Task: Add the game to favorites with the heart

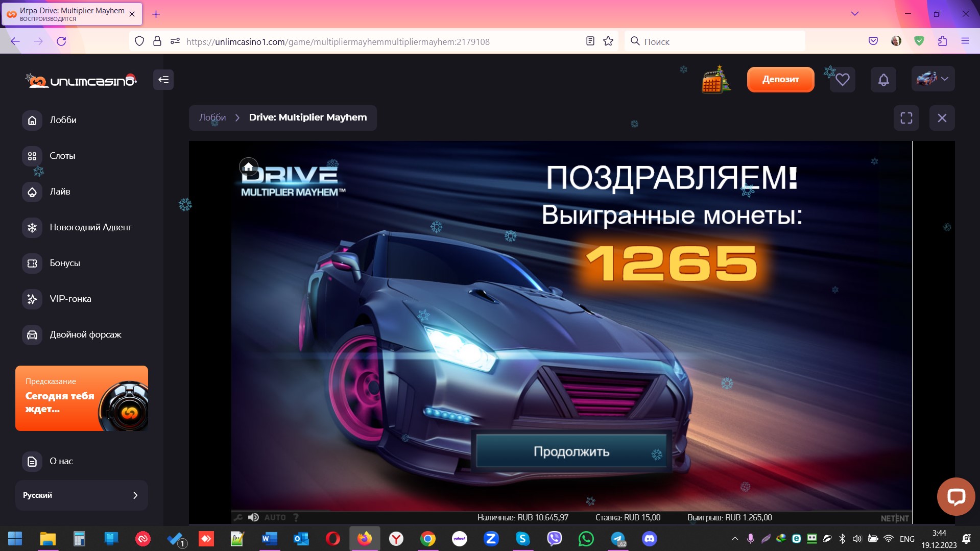Action: (843, 80)
